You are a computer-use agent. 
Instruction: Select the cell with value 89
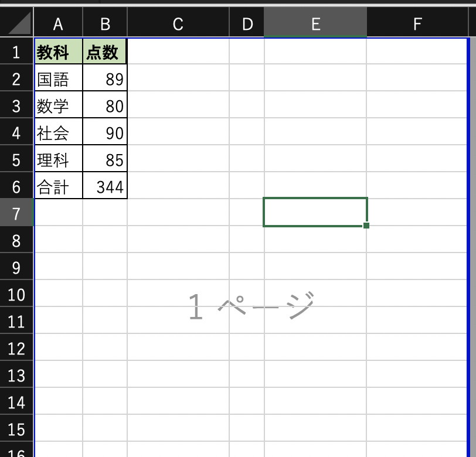tap(105, 78)
